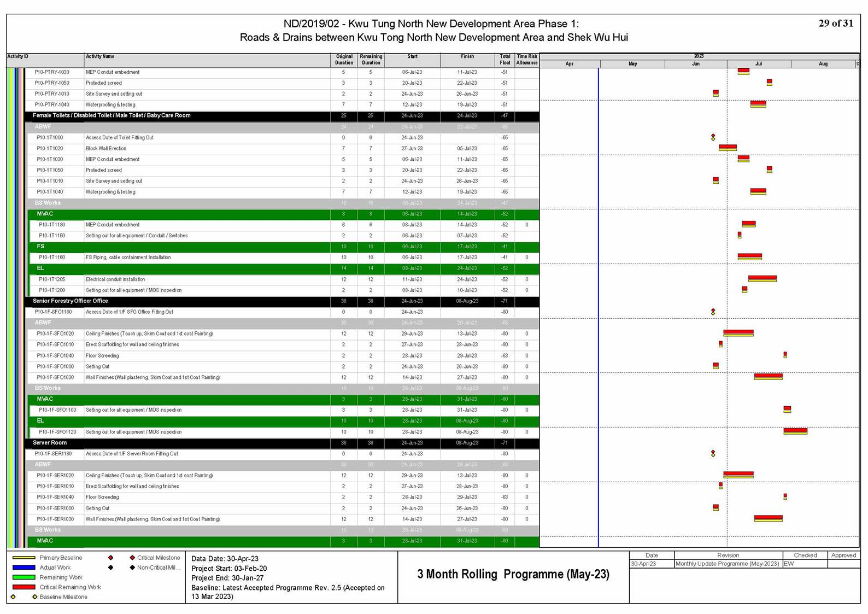
Task: Click the 'Project Start: 03-Feb-20' text
Action: pyautogui.click(x=229, y=569)
